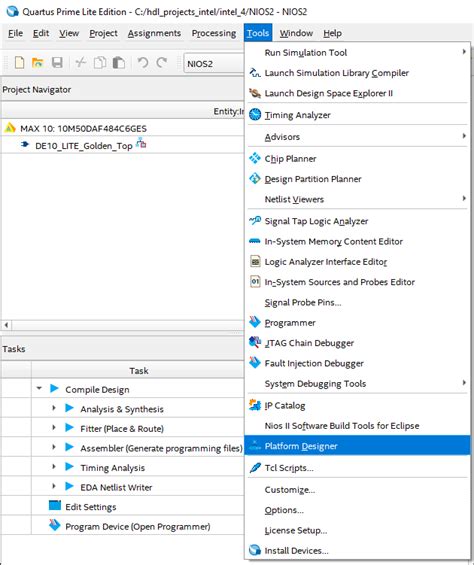This screenshot has height=565, width=474.
Task: Open the File menu
Action: (15, 33)
